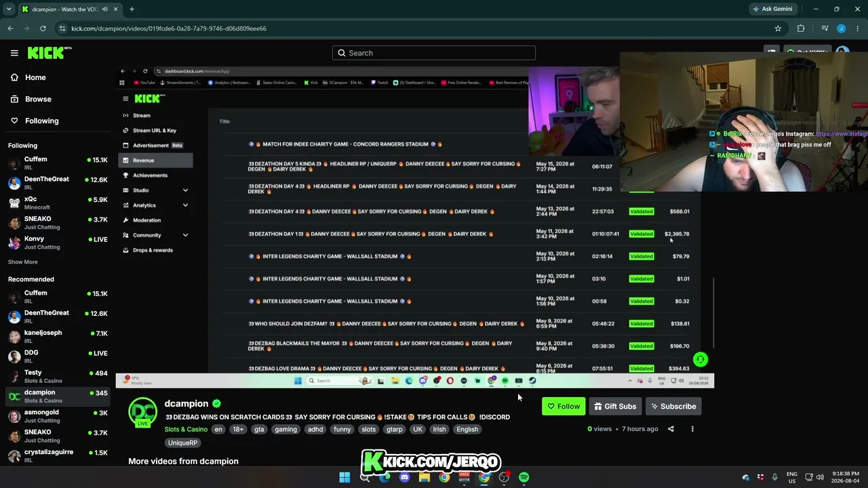868x488 pixels.
Task: Open crystalizaguirre's channel in Recommended
Action: [x=58, y=456]
